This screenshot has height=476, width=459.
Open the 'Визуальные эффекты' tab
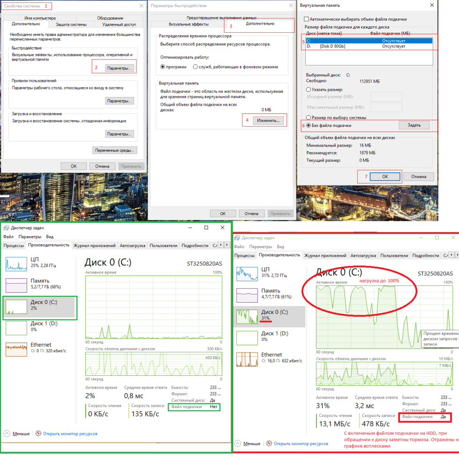pos(188,24)
